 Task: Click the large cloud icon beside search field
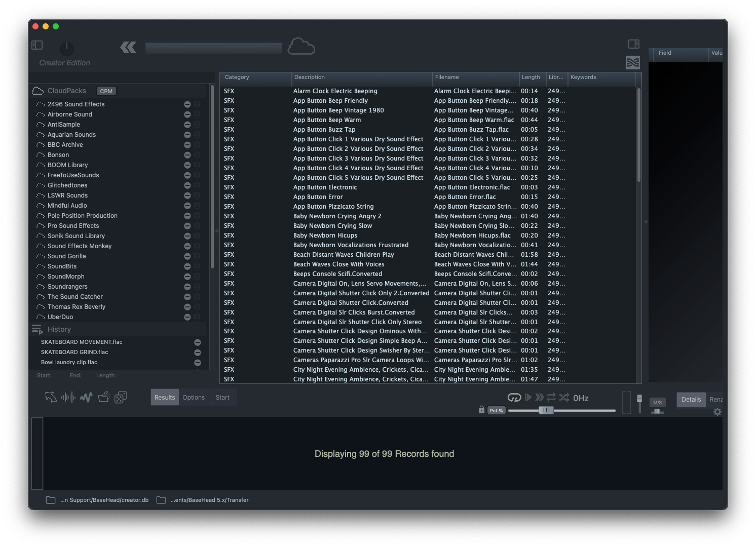(x=301, y=47)
